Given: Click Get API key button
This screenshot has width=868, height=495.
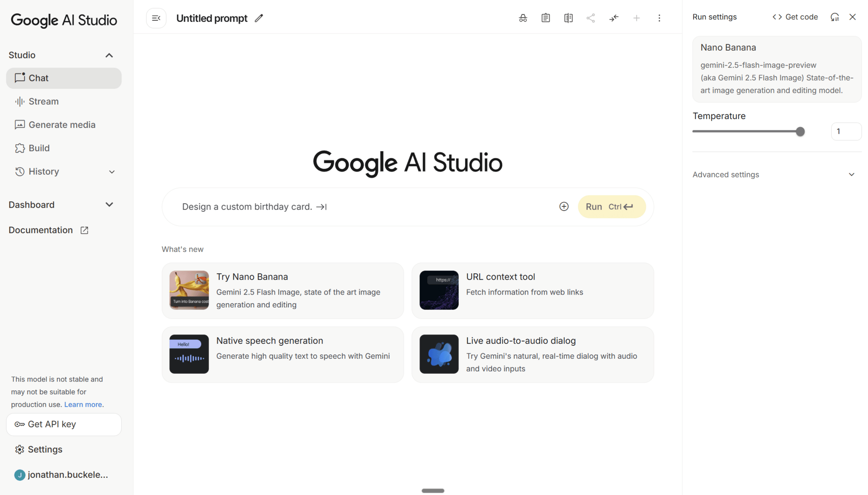Looking at the screenshot, I should tap(64, 424).
